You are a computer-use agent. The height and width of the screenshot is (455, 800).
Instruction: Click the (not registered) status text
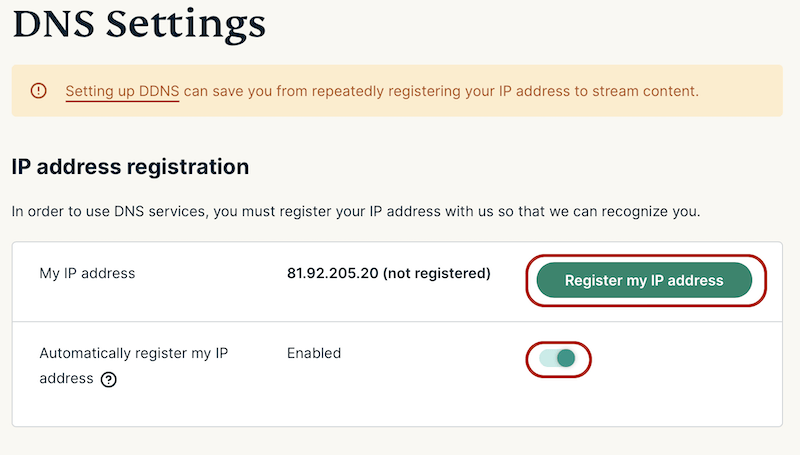pyautogui.click(x=437, y=273)
